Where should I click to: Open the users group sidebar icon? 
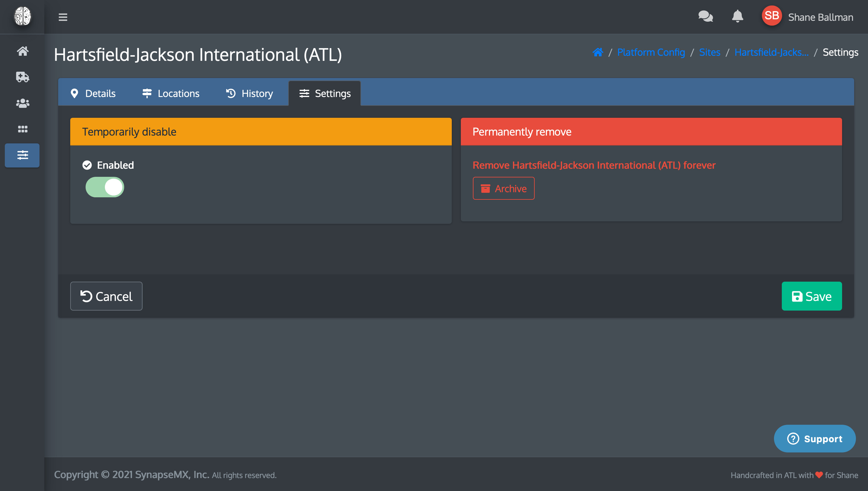(22, 103)
